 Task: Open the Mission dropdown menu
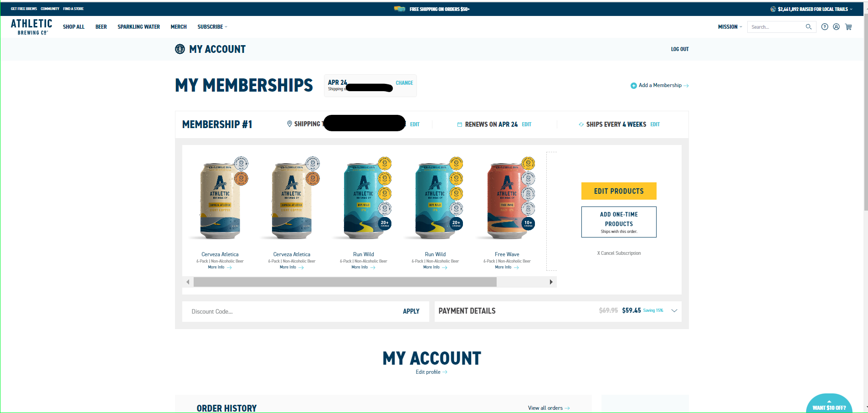click(x=730, y=27)
